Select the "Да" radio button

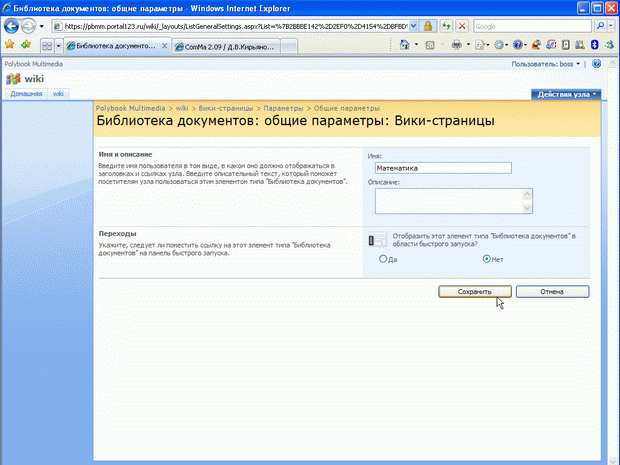tap(383, 259)
